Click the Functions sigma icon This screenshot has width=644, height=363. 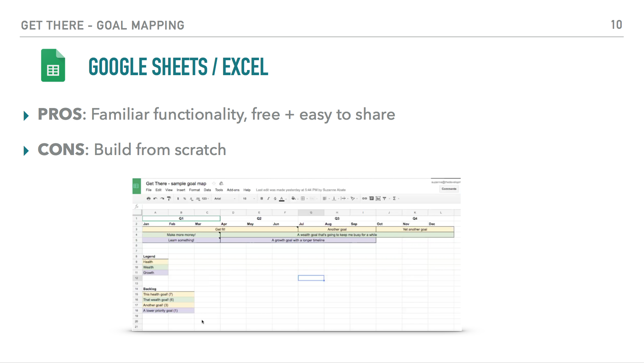point(394,199)
